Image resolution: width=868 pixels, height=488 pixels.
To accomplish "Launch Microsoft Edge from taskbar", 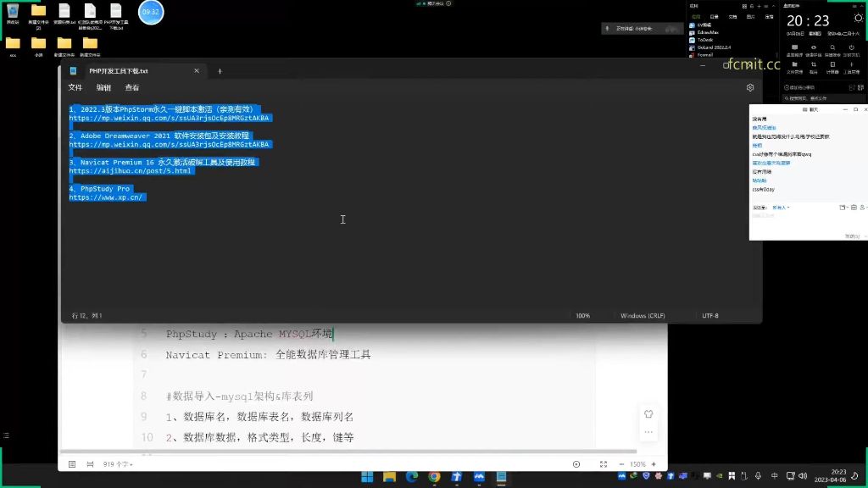I will click(412, 477).
